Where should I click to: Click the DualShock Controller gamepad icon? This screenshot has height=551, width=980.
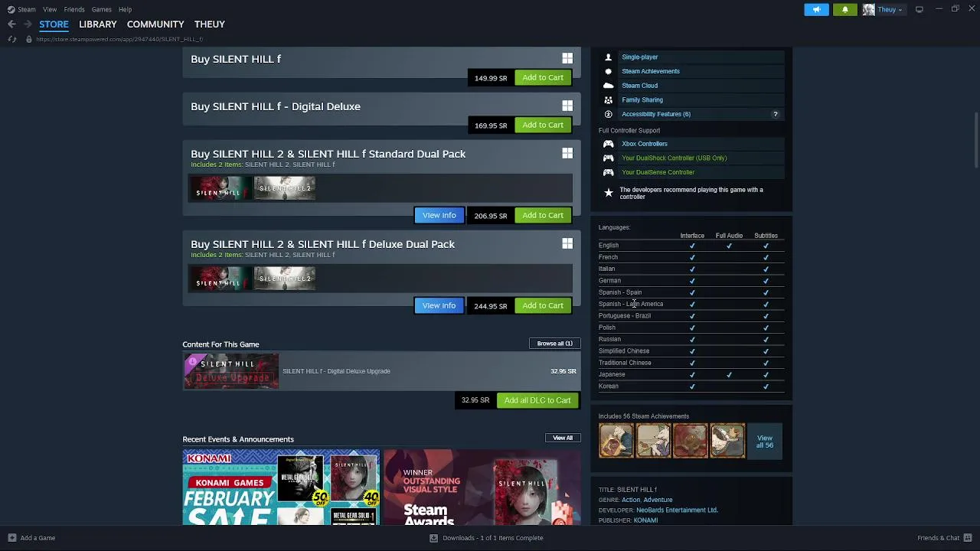coord(609,158)
